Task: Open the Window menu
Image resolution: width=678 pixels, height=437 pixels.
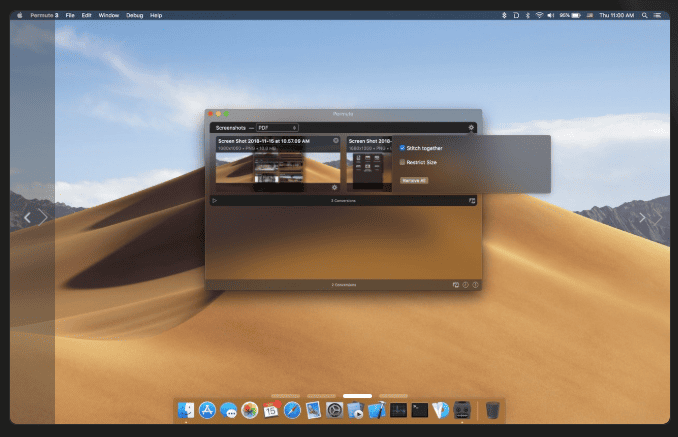Action: (109, 15)
